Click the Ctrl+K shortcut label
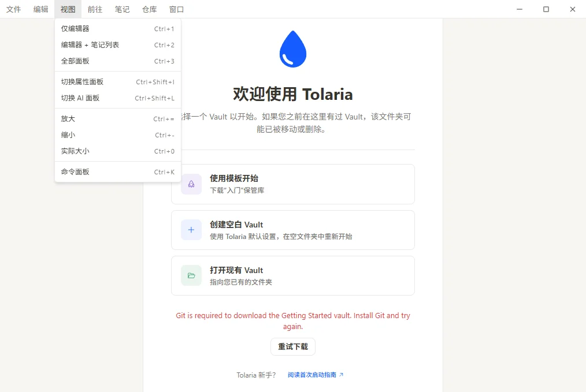Screen dimensions: 586x392 (x=164, y=172)
